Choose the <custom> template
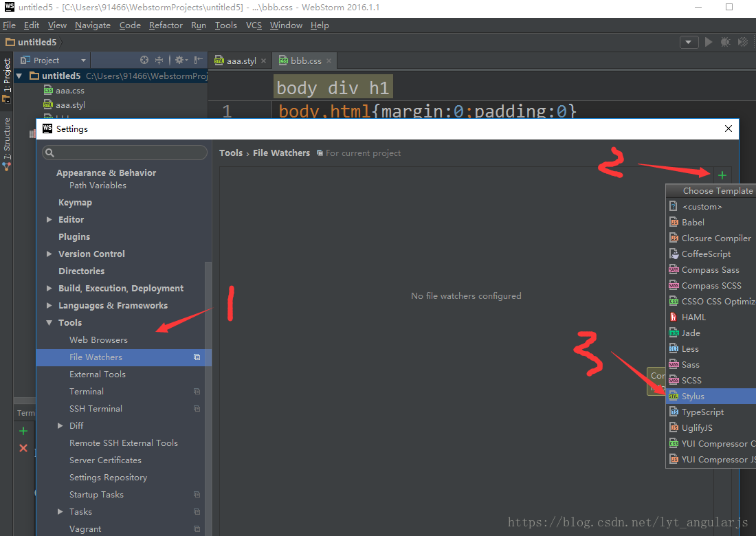 click(711, 206)
